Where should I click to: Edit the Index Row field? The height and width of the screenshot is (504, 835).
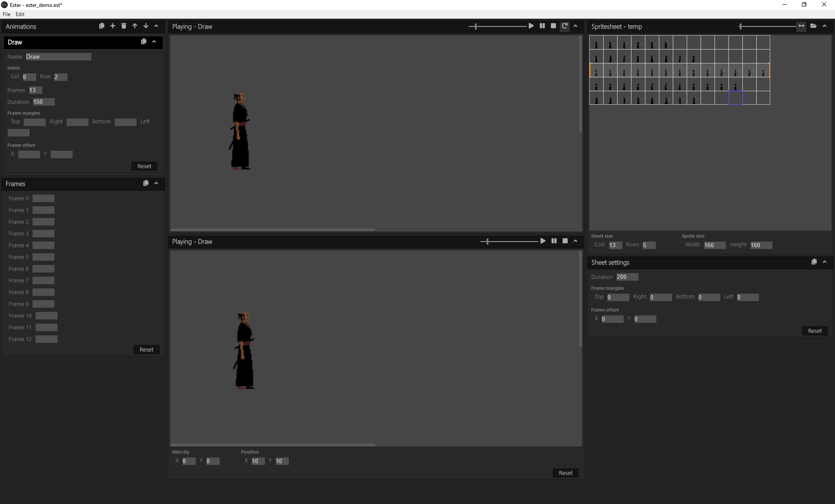pos(60,77)
